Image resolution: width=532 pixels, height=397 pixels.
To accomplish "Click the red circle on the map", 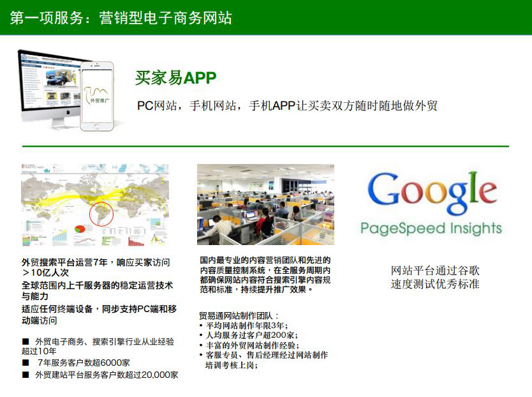I will tap(101, 214).
